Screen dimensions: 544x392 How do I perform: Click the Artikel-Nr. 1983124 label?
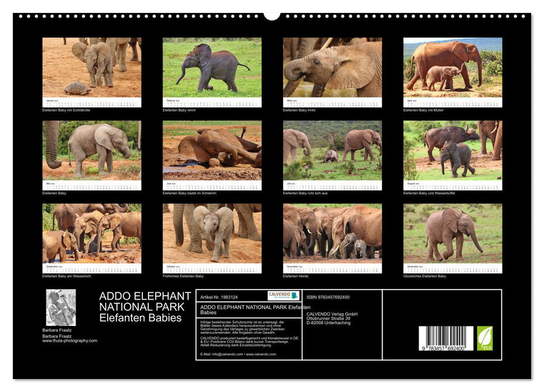220,295
